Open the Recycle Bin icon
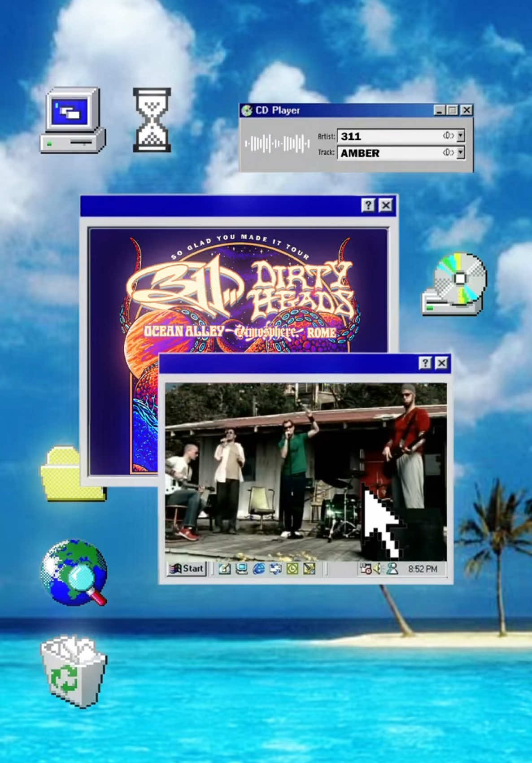Viewport: 532px width, 763px height. pos(74,672)
